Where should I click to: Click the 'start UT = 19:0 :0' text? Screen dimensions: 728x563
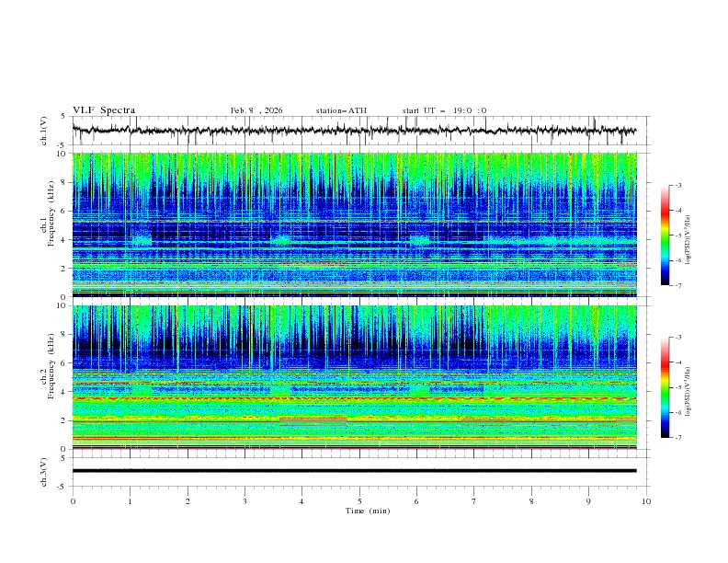tap(444, 110)
